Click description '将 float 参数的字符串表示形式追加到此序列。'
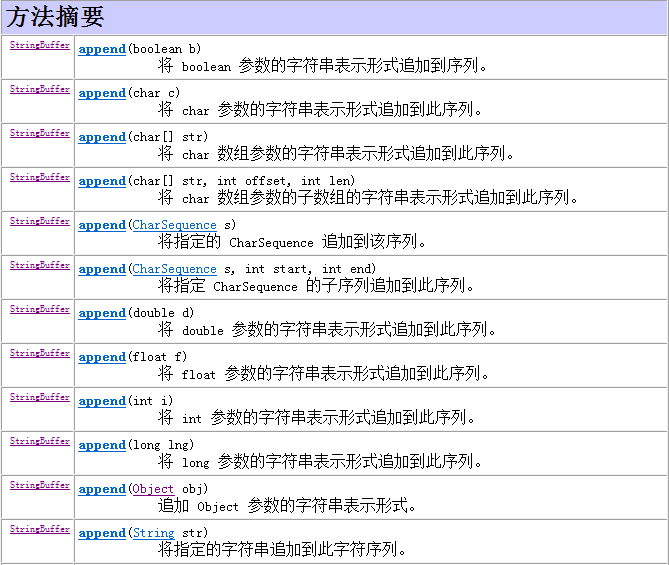 tap(323, 373)
